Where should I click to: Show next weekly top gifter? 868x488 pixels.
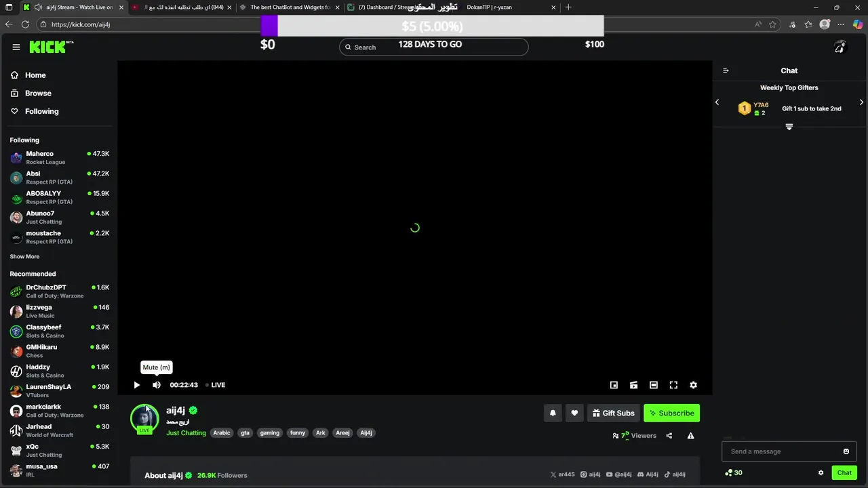click(x=861, y=102)
